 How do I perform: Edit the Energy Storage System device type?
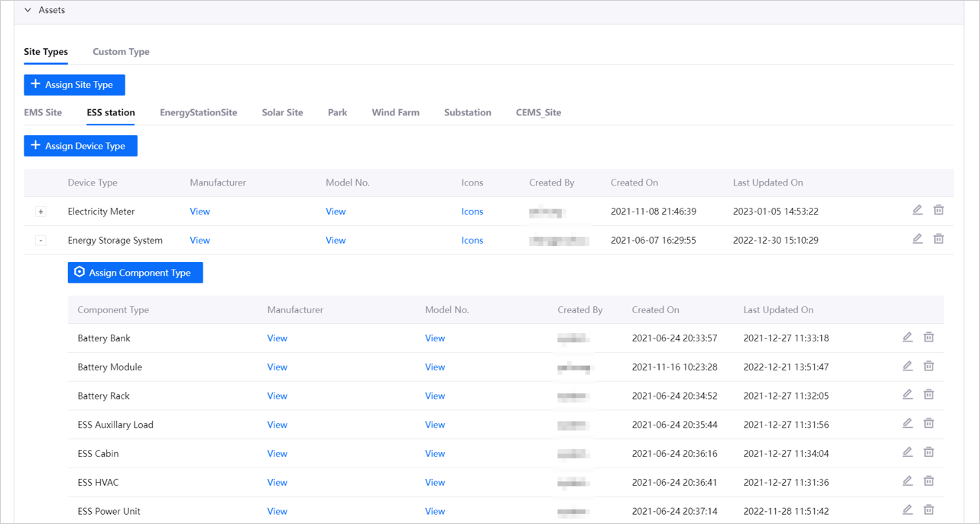coord(917,239)
